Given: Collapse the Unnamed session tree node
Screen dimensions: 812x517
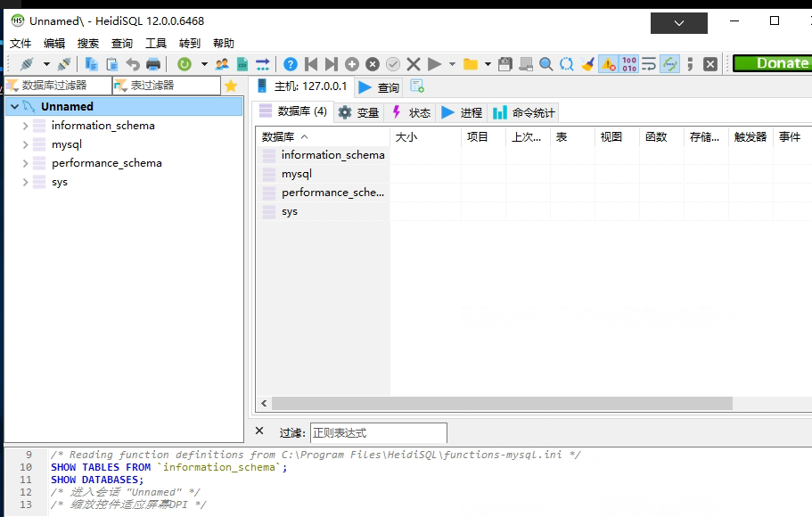Looking at the screenshot, I should 15,107.
